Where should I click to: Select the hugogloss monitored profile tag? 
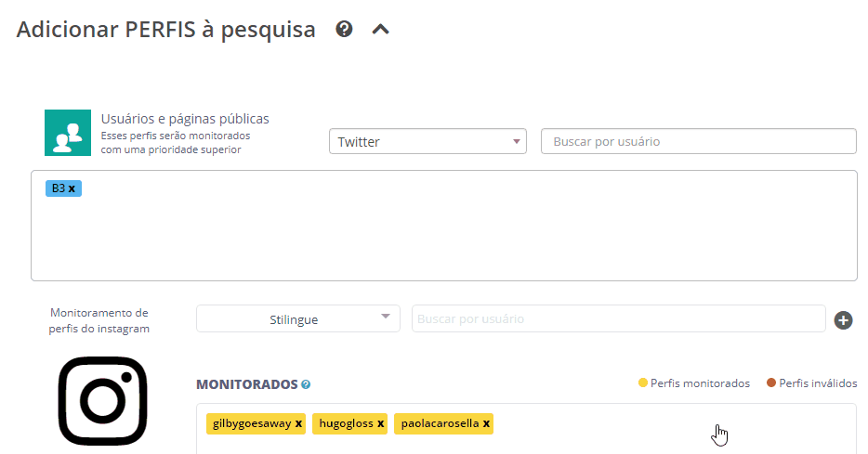[x=346, y=423]
